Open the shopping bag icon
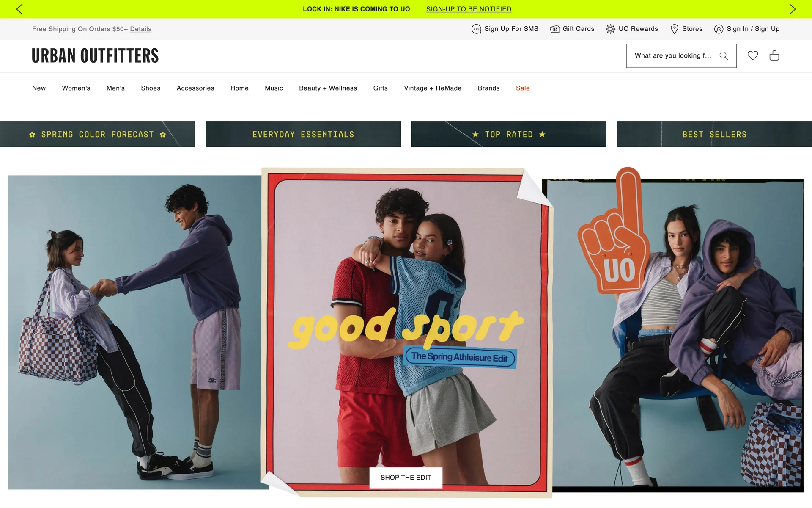Viewport: 812px width, 508px height. pyautogui.click(x=774, y=55)
